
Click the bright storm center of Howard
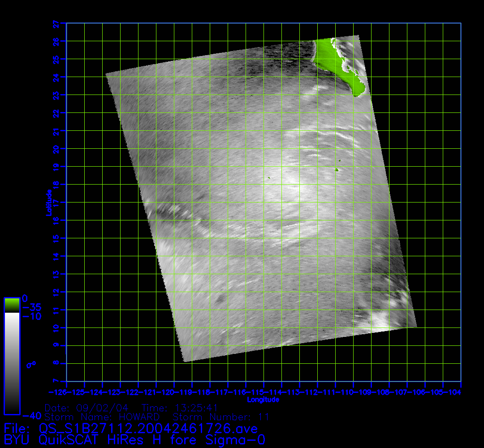(287, 186)
